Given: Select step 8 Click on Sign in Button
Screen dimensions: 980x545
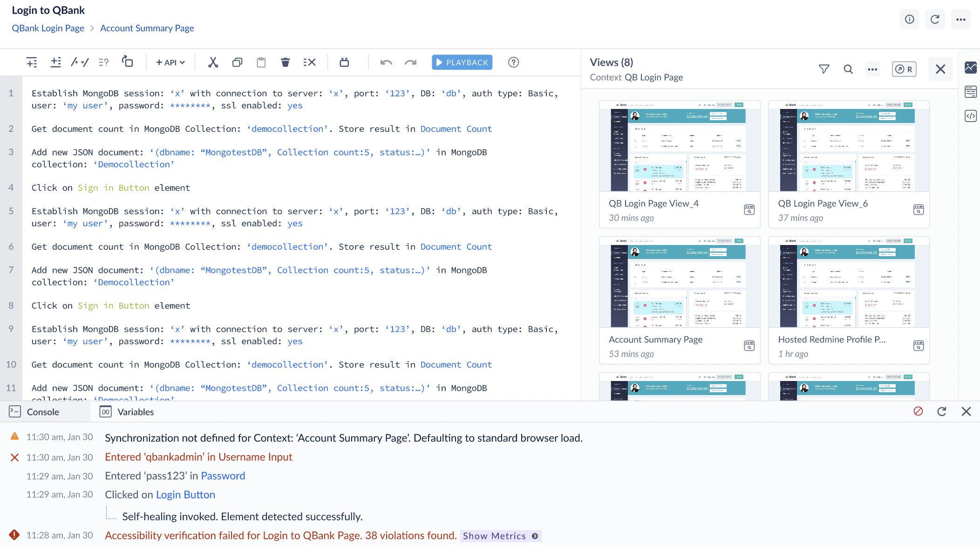Looking at the screenshot, I should click(111, 306).
